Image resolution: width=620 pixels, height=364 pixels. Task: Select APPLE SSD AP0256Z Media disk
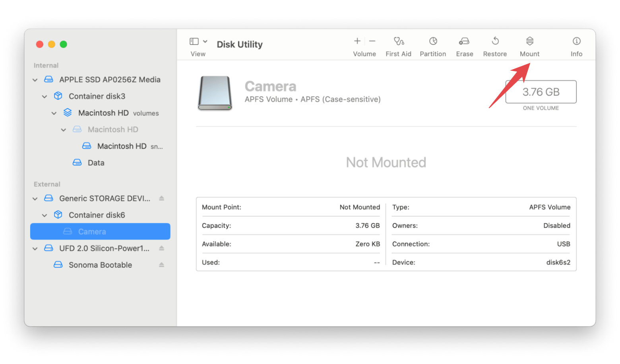tap(110, 79)
